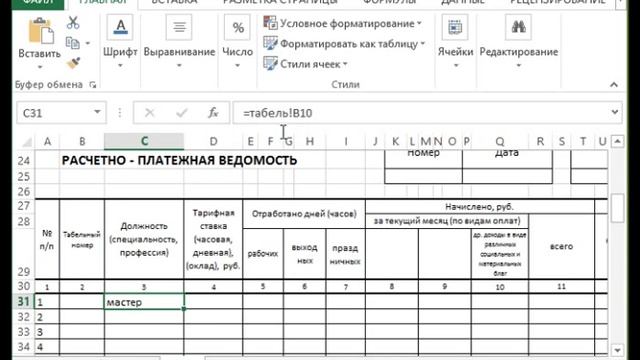Click the Copy icon
Screen dimensions: 640x360
tap(73, 42)
